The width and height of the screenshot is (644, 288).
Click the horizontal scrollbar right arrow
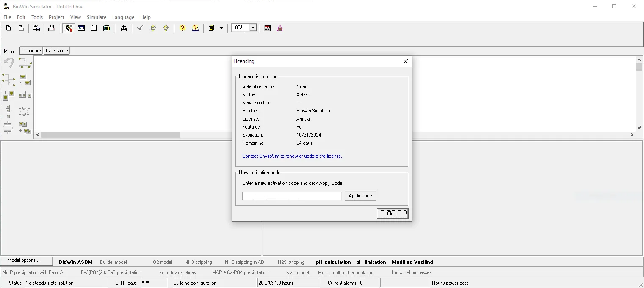click(x=632, y=135)
